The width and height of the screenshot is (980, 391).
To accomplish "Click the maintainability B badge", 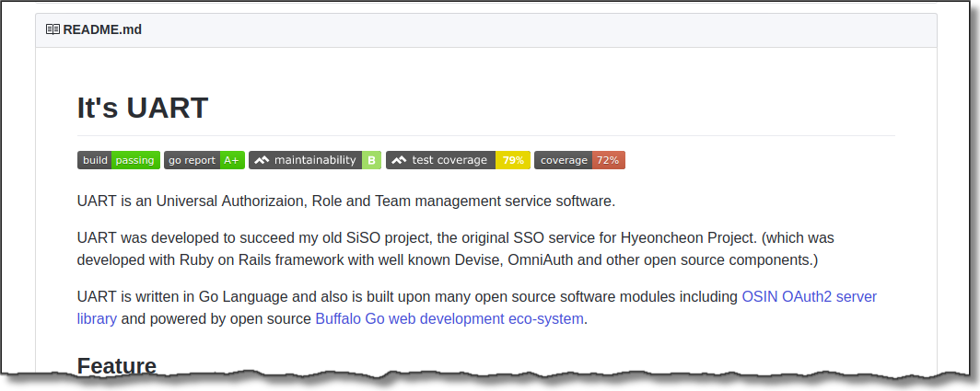I will (315, 160).
